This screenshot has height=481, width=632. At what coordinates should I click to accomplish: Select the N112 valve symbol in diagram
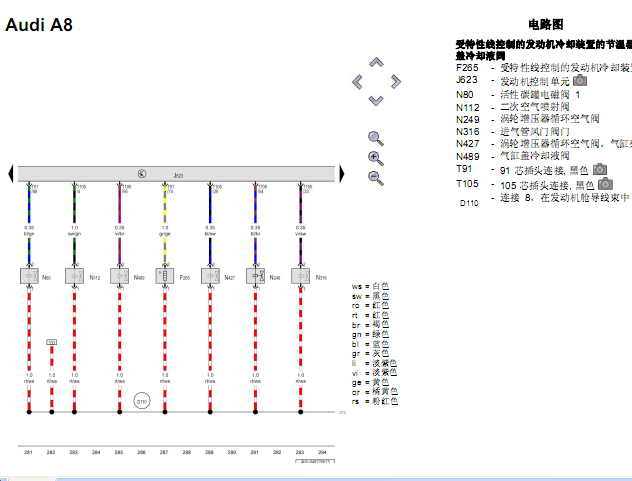pos(75,277)
